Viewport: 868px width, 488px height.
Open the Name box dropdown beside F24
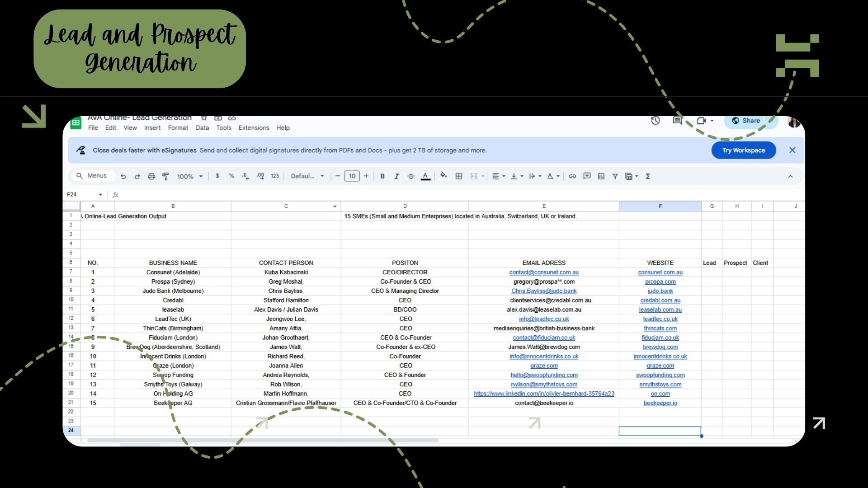click(x=100, y=195)
